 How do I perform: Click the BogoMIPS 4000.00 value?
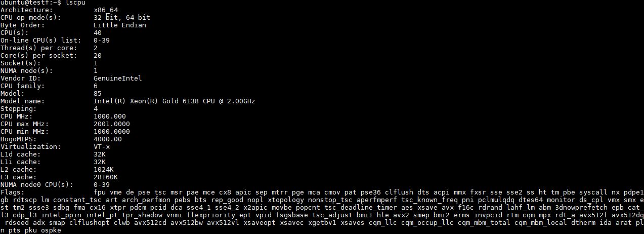(x=107, y=139)
